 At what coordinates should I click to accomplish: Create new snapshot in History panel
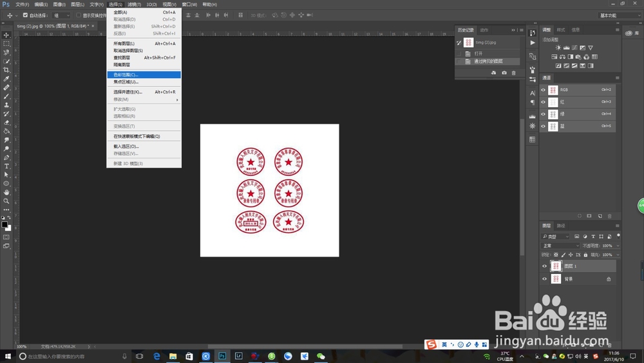click(504, 73)
